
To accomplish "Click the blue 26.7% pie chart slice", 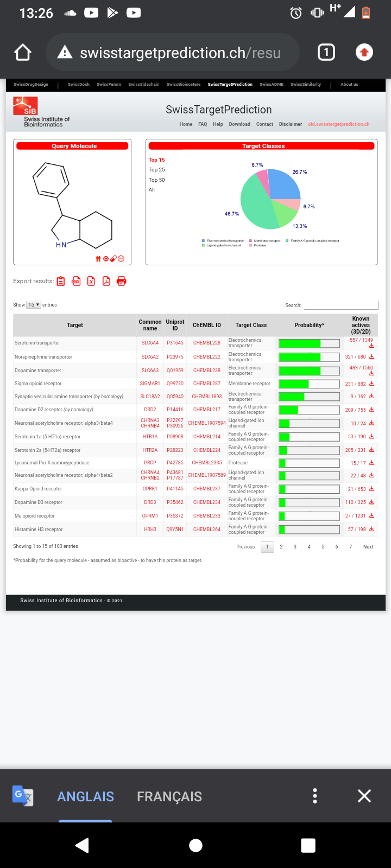I will (x=284, y=184).
